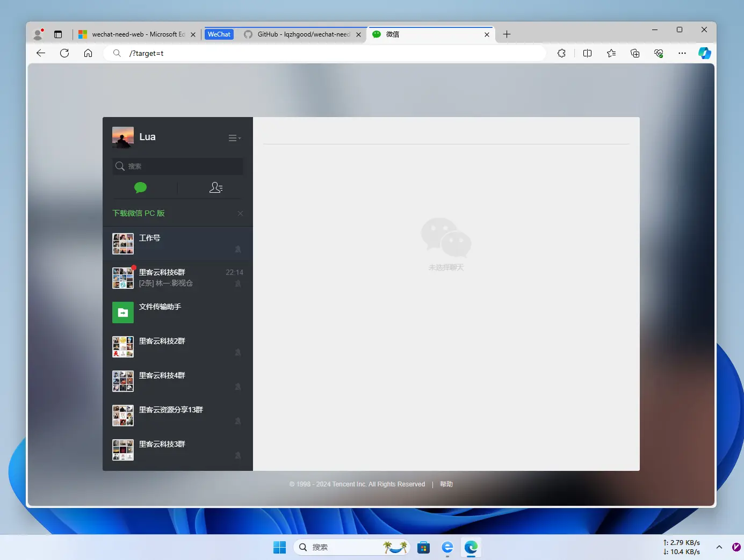The width and height of the screenshot is (744, 560).
Task: Switch to the GitHub lqzhgood/wechat-need tab
Action: point(304,34)
